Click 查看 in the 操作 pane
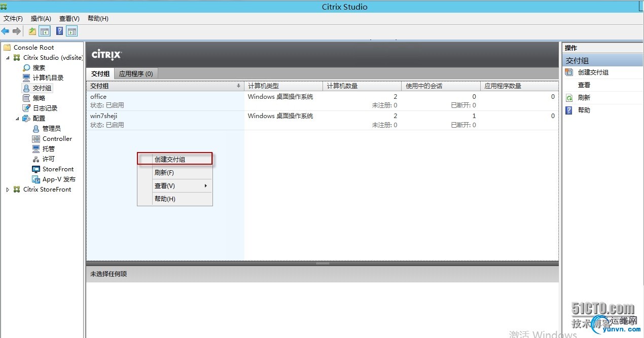Image resolution: width=644 pixels, height=338 pixels. pos(584,85)
